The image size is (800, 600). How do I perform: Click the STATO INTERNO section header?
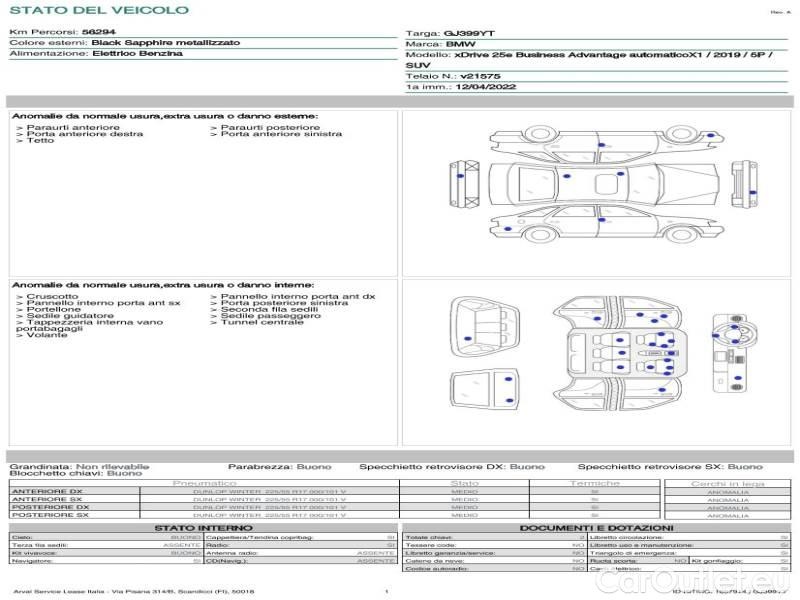pyautogui.click(x=204, y=528)
